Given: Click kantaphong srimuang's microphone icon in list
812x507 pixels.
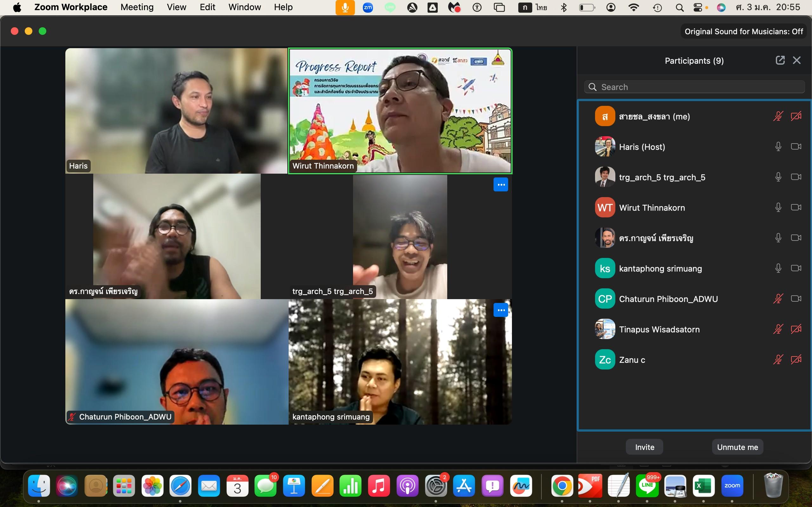Looking at the screenshot, I should coord(778,268).
